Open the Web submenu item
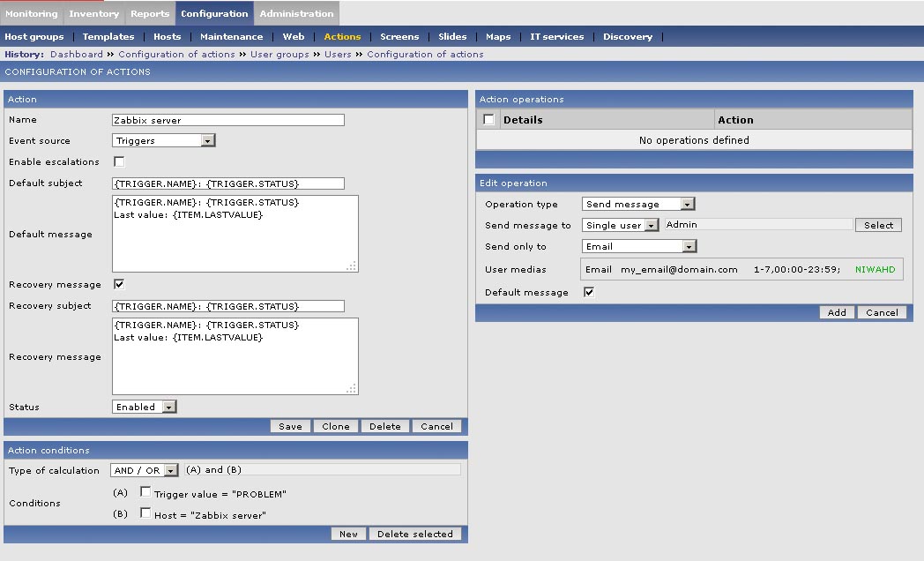This screenshot has height=561, width=924. click(x=294, y=36)
